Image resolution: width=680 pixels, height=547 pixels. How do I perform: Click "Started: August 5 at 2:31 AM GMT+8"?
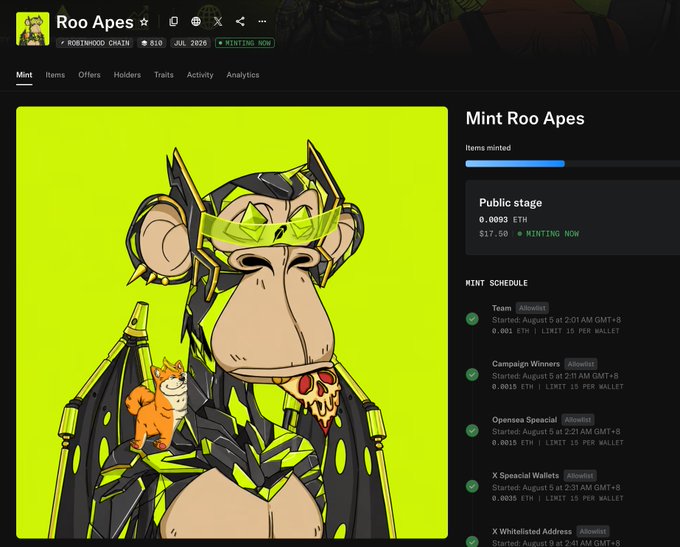click(556, 487)
